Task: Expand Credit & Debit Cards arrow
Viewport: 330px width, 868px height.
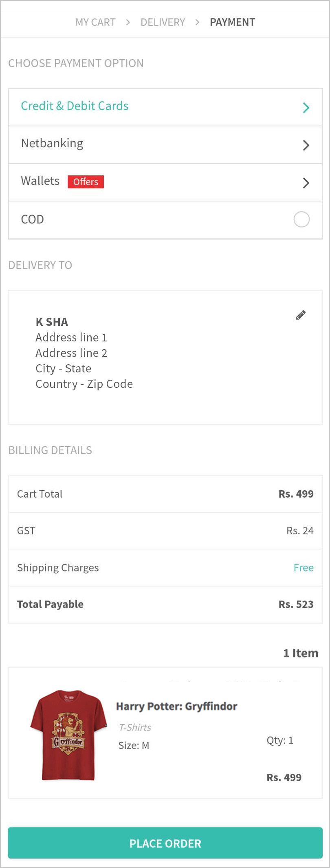Action: (306, 108)
